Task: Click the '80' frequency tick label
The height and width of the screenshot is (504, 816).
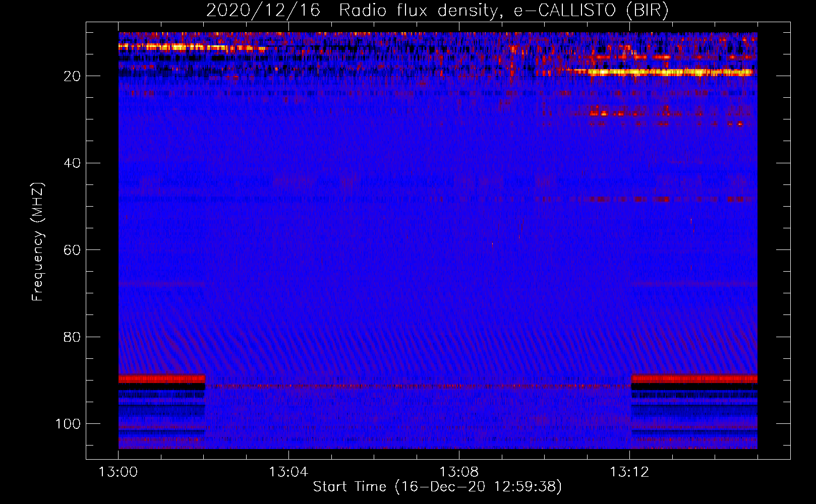Action: (x=72, y=337)
